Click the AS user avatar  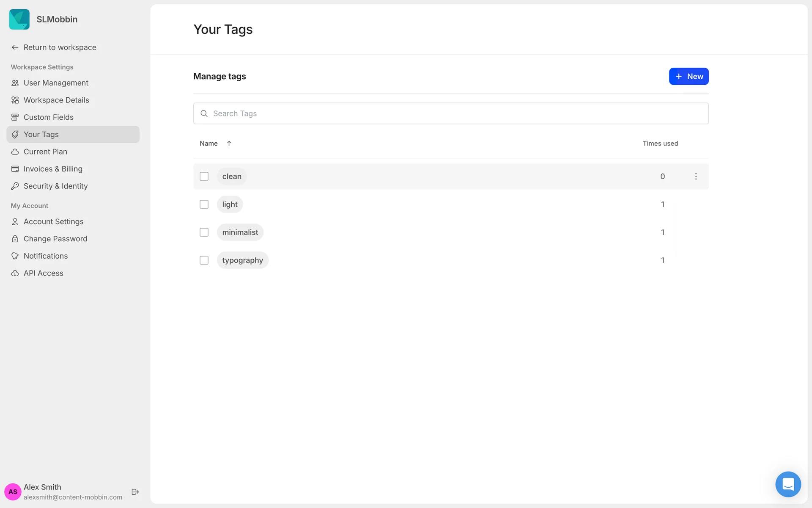coord(13,491)
